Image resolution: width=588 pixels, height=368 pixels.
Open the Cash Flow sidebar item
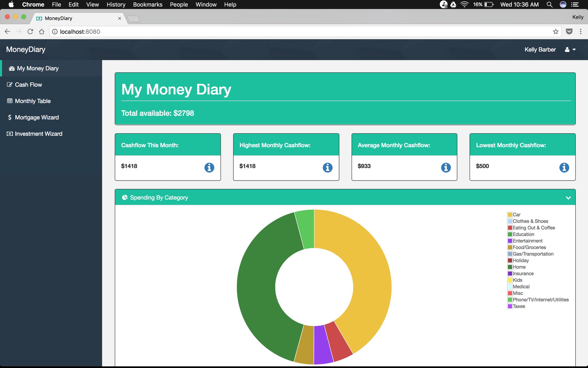pos(28,85)
